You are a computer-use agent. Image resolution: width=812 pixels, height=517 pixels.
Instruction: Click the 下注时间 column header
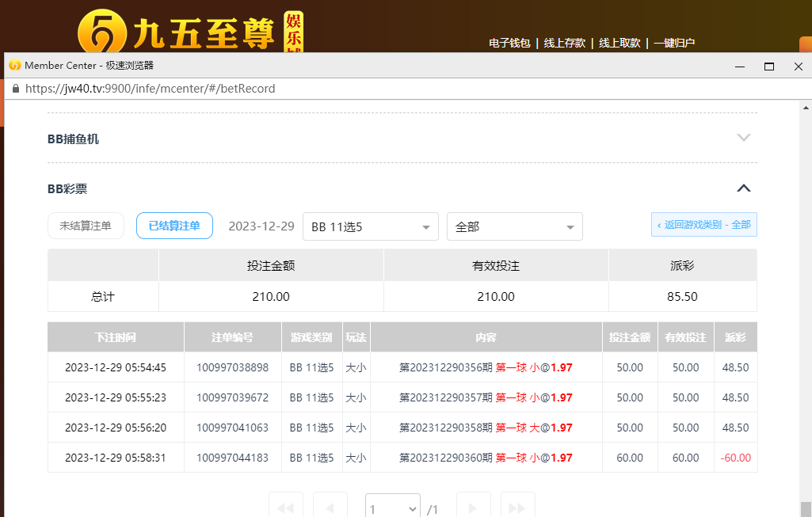tap(116, 337)
